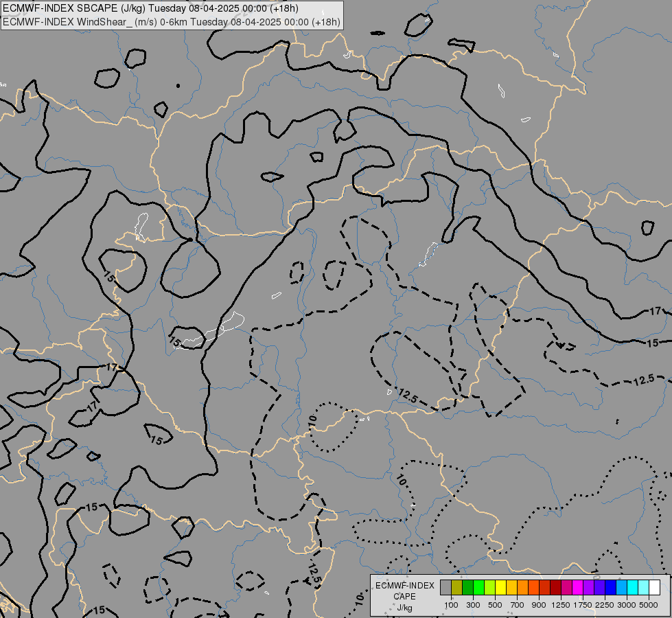Pick the crimson pink legend swatch

(566, 588)
